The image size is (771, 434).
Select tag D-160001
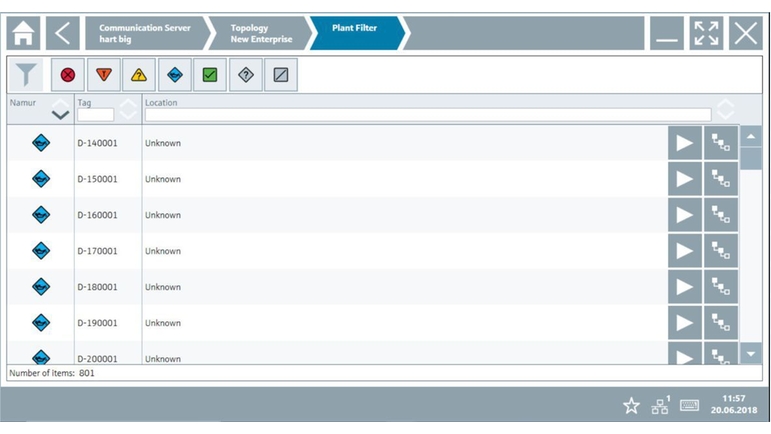(x=97, y=215)
